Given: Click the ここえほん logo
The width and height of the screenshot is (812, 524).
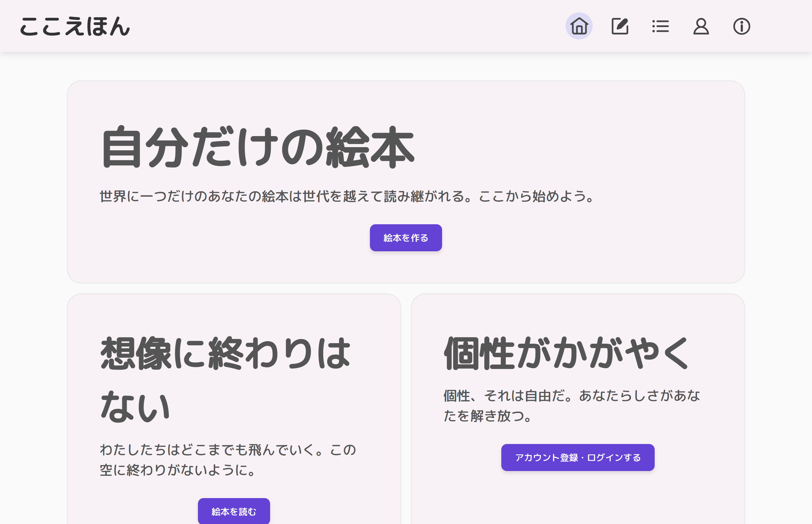Looking at the screenshot, I should click(x=75, y=27).
